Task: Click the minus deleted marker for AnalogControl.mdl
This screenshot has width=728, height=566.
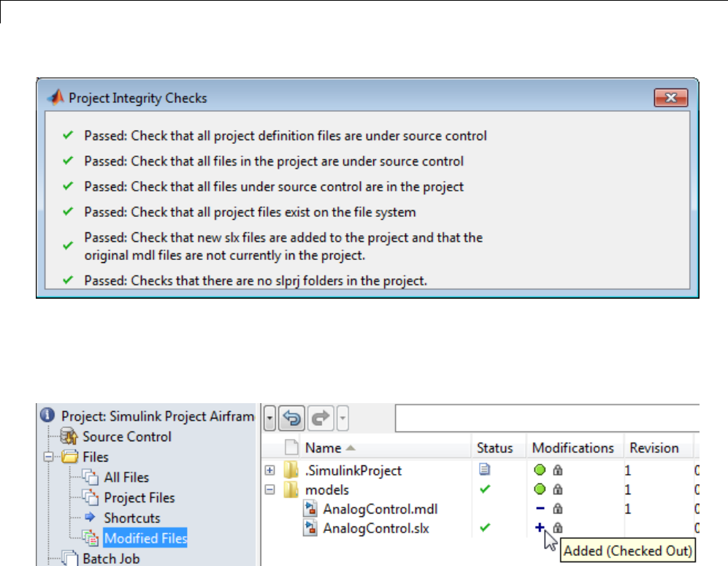Action: 540,508
